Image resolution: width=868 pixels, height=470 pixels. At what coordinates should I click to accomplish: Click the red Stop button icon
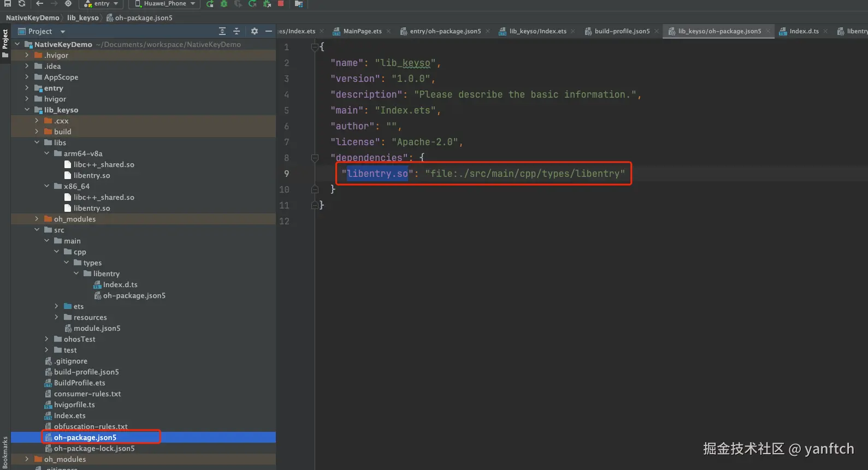click(x=281, y=3)
